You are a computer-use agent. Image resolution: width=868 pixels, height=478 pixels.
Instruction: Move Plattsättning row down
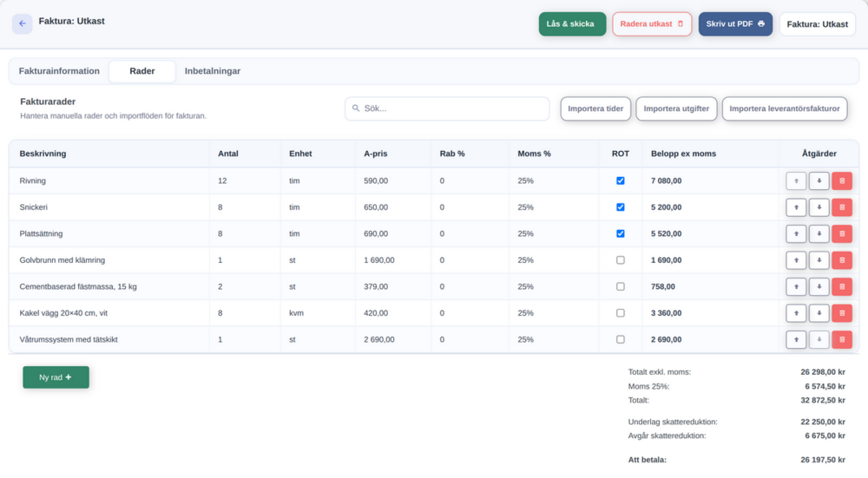click(819, 234)
